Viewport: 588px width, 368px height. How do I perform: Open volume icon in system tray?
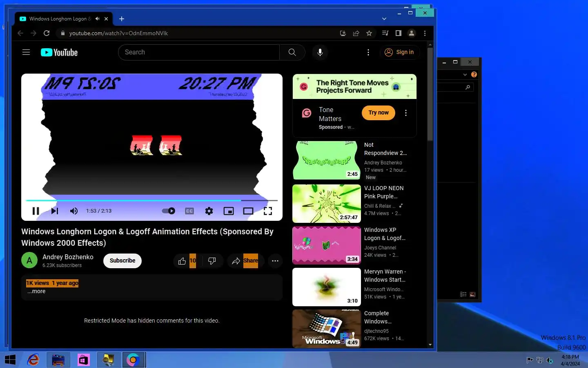tap(550, 360)
